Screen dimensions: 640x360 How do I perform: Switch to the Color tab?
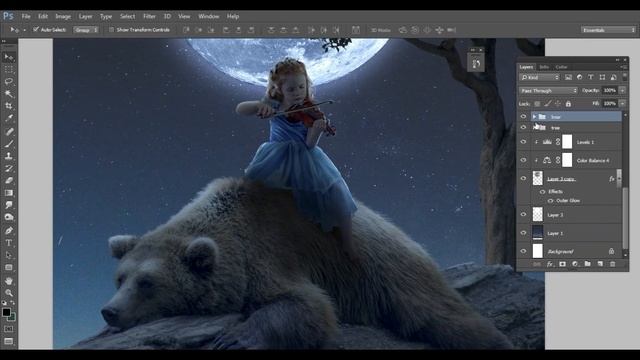click(561, 67)
